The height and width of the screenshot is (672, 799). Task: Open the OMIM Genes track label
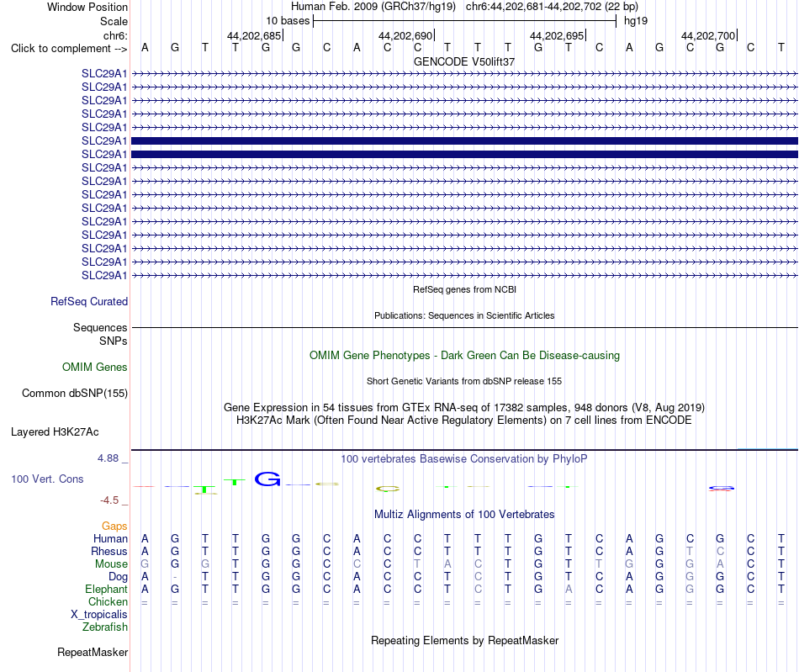coord(95,368)
